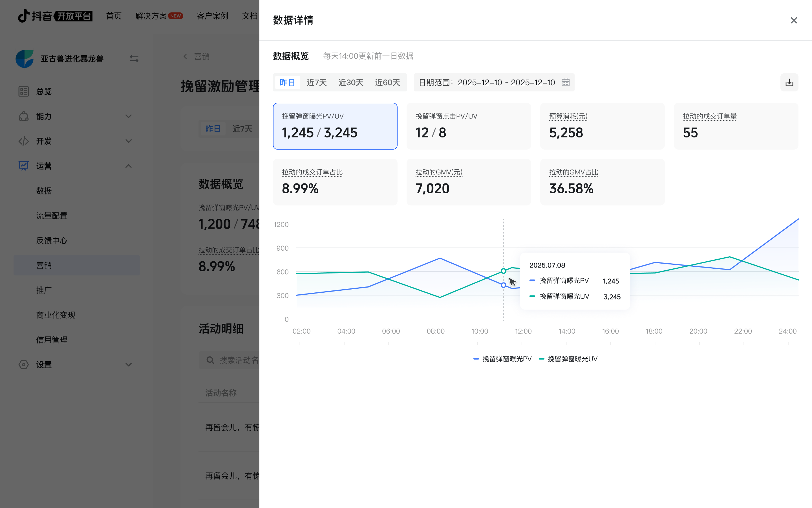Select the 拉动的成交订单量 metric card
The image size is (812, 508).
coord(736,126)
